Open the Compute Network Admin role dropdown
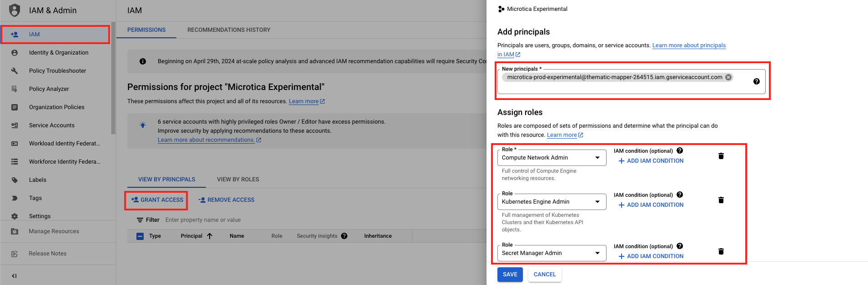The image size is (868, 285). click(552, 158)
